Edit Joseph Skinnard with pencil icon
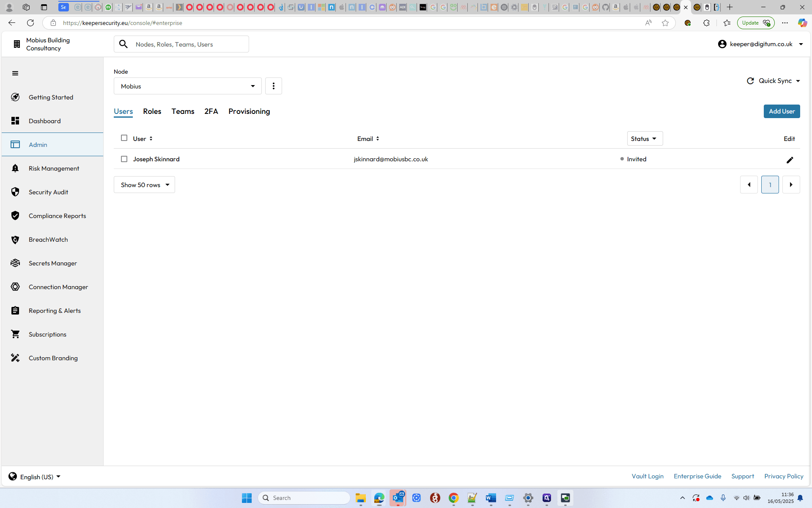The image size is (812, 508). (x=790, y=160)
